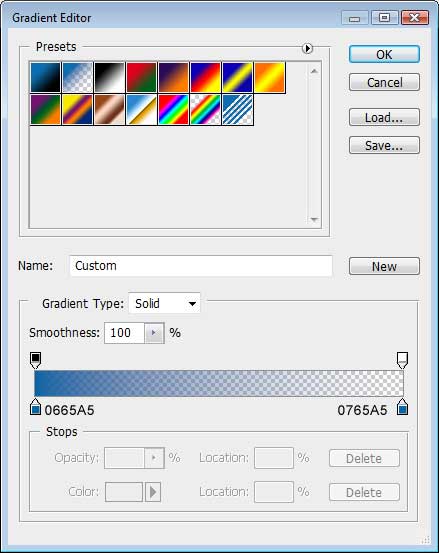This screenshot has height=553, width=439.
Task: Select the right 0765A5 color stop
Action: point(402,407)
